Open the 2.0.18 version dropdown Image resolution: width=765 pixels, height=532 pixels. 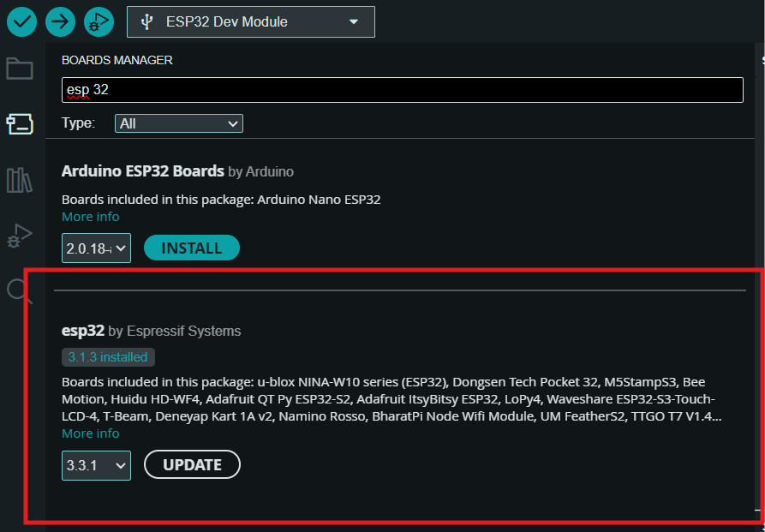coord(96,248)
